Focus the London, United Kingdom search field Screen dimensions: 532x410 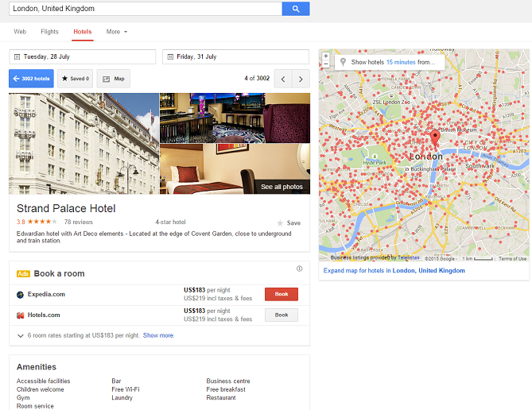[x=146, y=9]
